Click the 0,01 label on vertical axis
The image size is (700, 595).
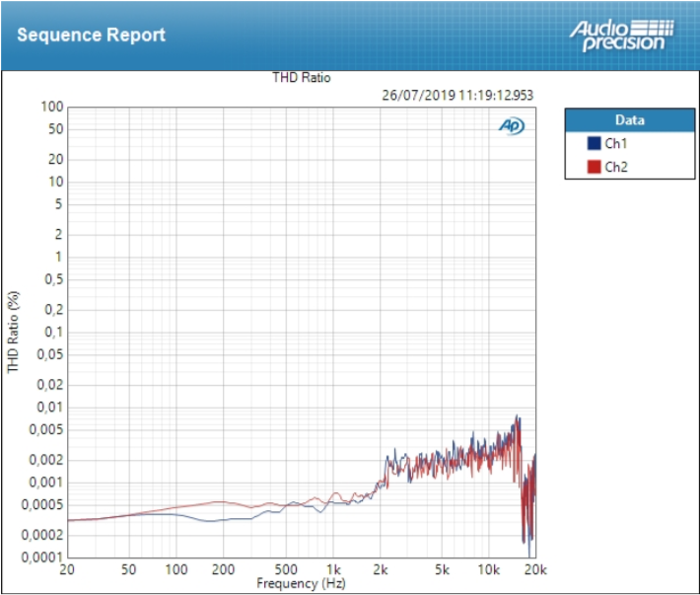pyautogui.click(x=49, y=407)
